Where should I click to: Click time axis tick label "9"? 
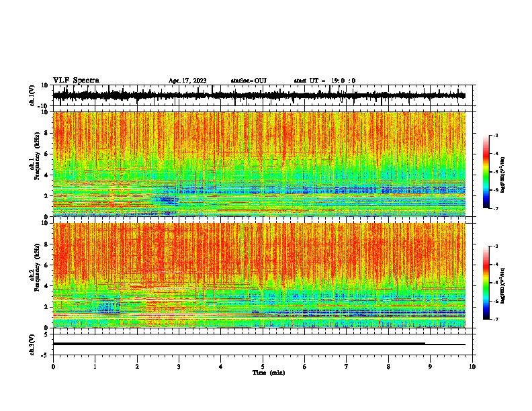coord(430,367)
